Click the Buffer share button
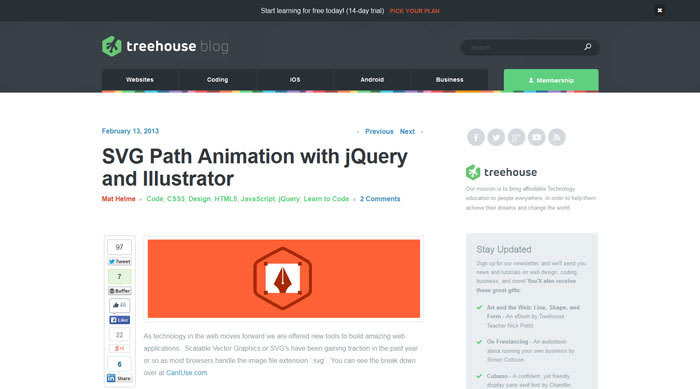The width and height of the screenshot is (700, 389). pyautogui.click(x=119, y=291)
